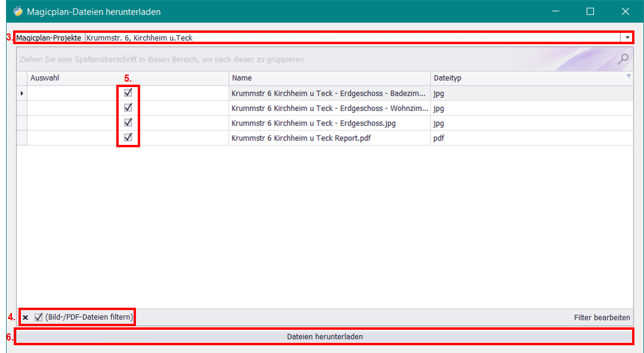Screen dimensions: 644x353
Task: Uncheck the Wohnzimmer jpg file checkbox
Action: coord(128,108)
